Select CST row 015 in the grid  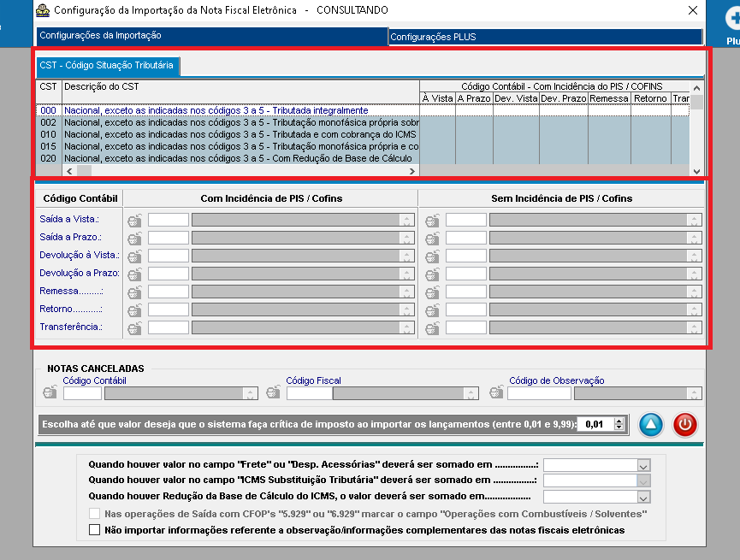pyautogui.click(x=363, y=147)
